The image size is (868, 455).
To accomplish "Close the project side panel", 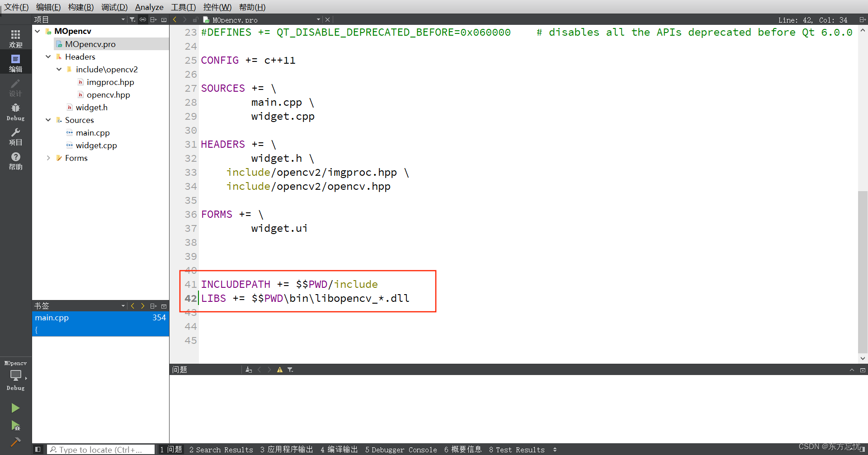I will (164, 19).
